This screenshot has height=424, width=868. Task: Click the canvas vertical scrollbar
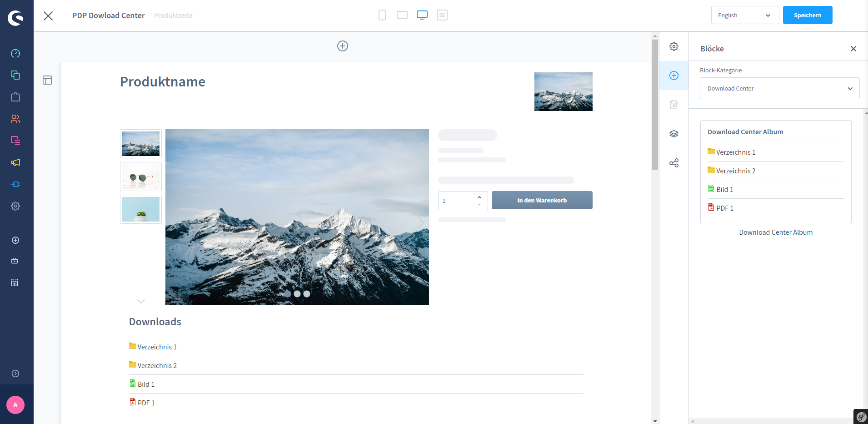(x=655, y=105)
